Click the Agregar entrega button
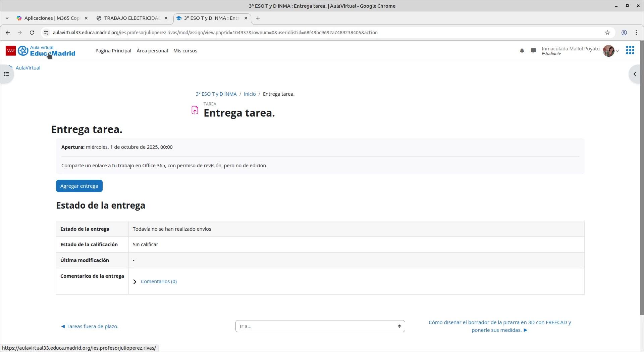 click(79, 186)
